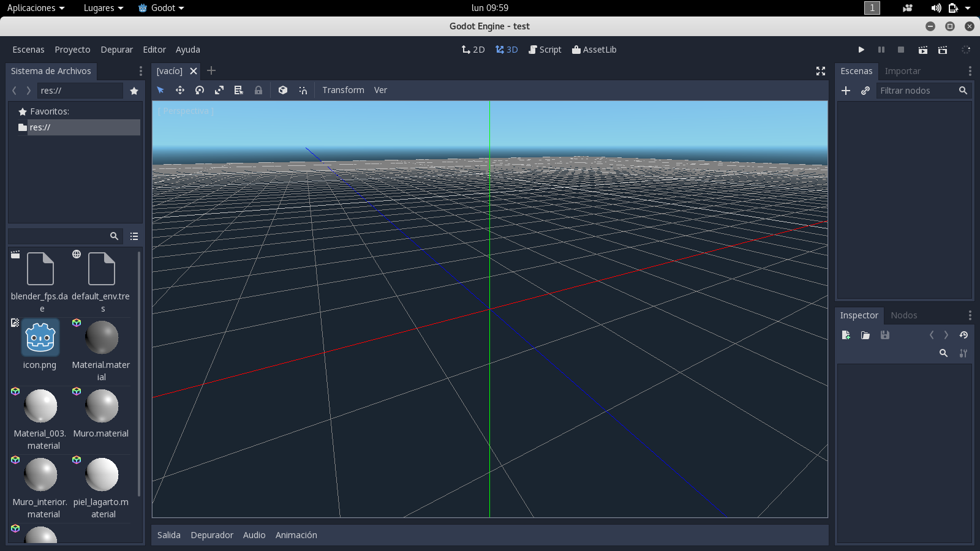Screen dimensions: 980x551
Task: Add a new scene tab
Action: point(211,70)
